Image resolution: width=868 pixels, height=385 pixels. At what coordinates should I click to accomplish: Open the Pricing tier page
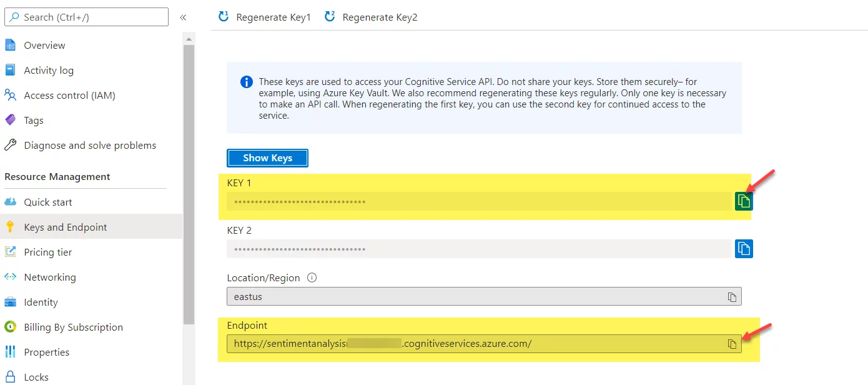coord(48,252)
